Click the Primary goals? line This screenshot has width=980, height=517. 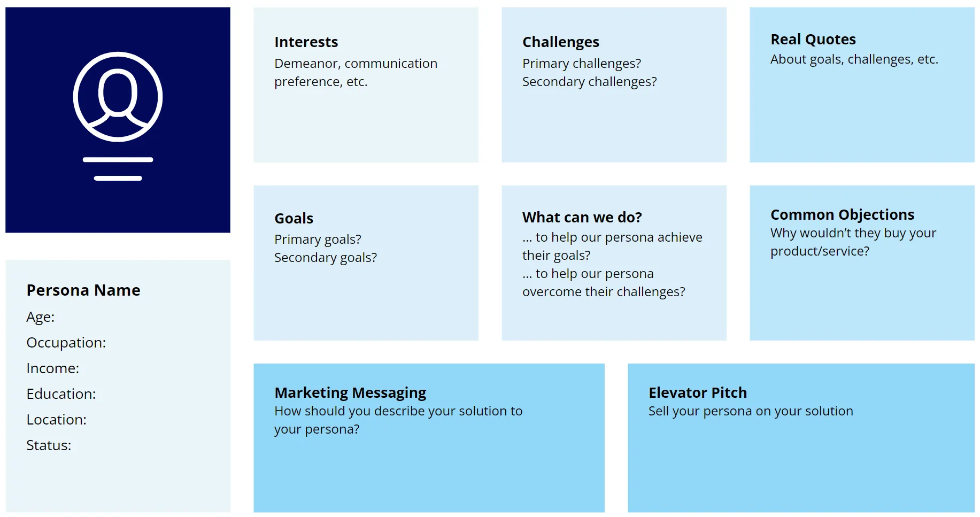318,239
